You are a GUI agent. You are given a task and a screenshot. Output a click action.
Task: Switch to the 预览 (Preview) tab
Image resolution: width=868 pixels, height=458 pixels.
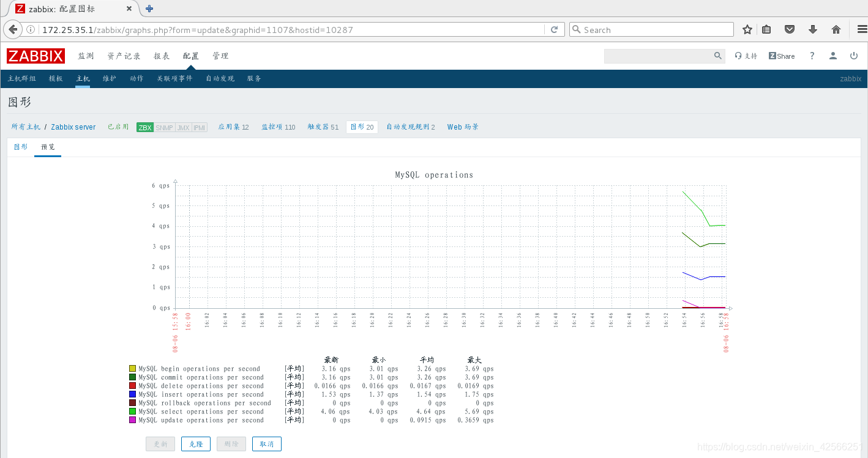coord(48,147)
